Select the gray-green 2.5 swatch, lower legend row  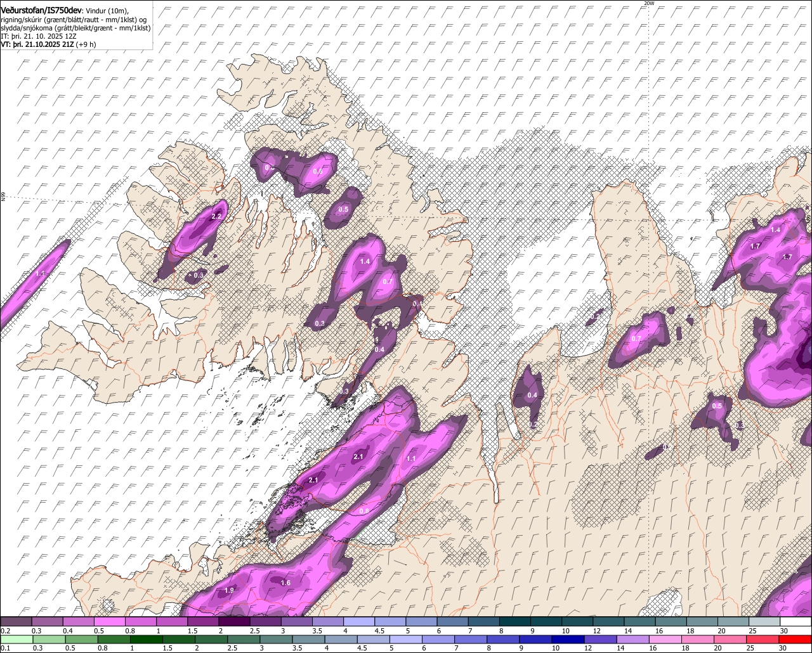click(245, 639)
